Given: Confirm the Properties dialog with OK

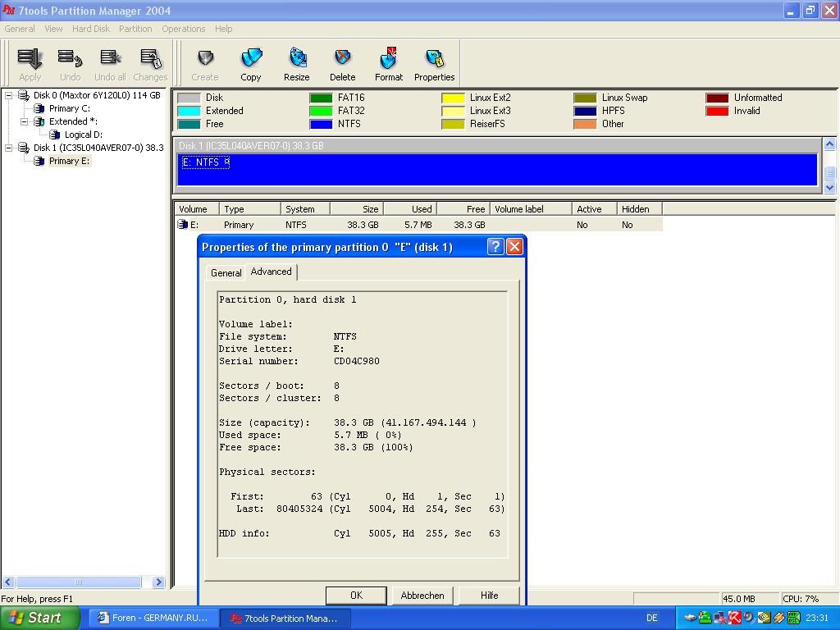Looking at the screenshot, I should coord(356,596).
